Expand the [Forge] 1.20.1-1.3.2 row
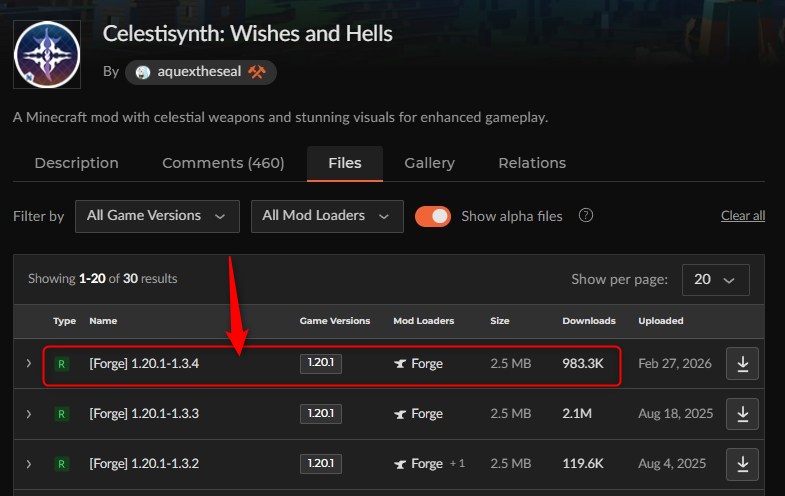This screenshot has width=785, height=496. click(x=29, y=464)
